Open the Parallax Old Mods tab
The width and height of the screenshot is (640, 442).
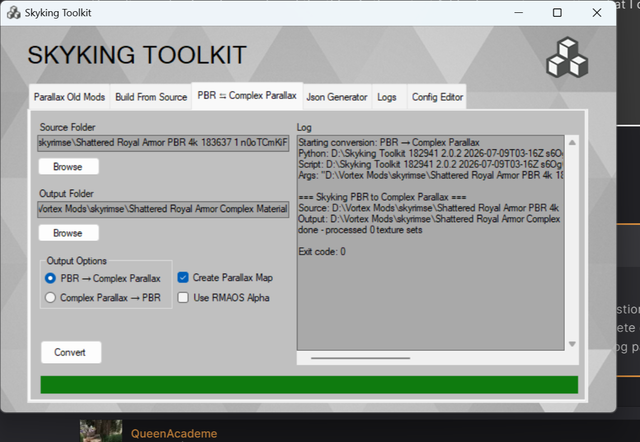69,97
